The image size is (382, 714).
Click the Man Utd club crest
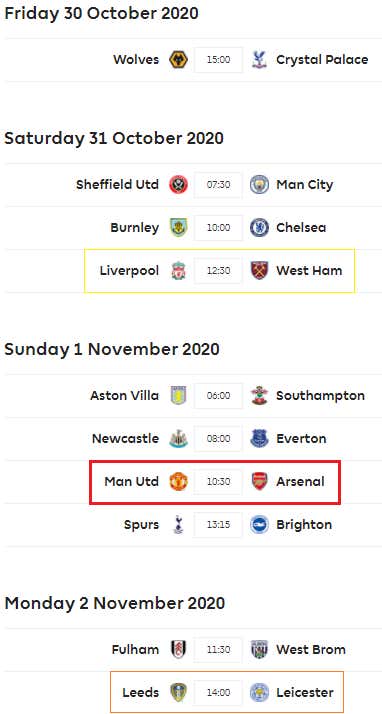pyautogui.click(x=178, y=481)
